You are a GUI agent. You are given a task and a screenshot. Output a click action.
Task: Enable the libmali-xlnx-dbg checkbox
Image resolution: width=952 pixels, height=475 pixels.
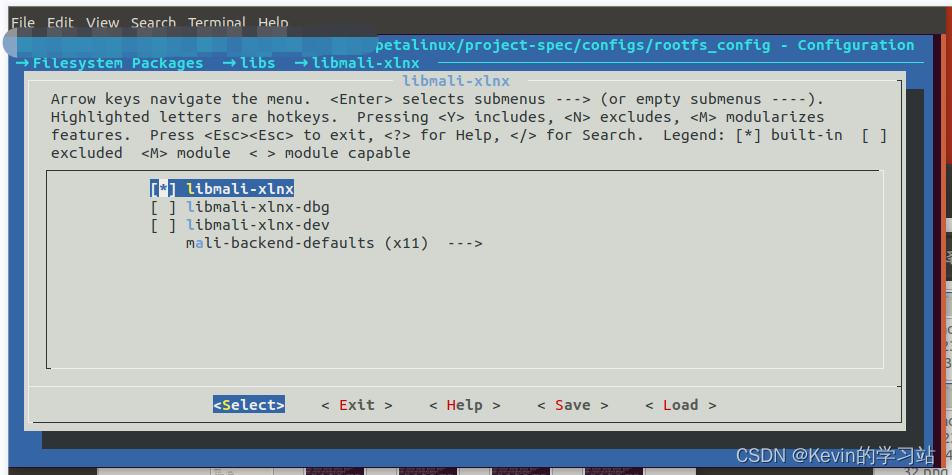(x=163, y=207)
